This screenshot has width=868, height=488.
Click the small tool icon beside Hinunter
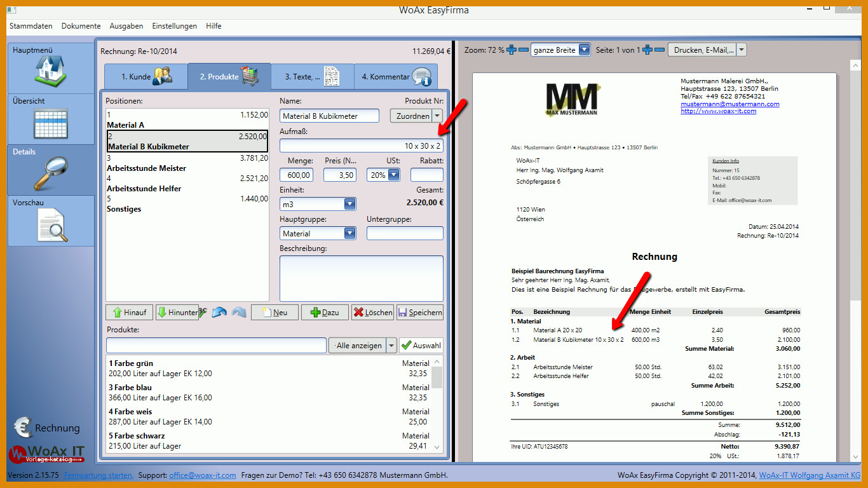point(203,312)
